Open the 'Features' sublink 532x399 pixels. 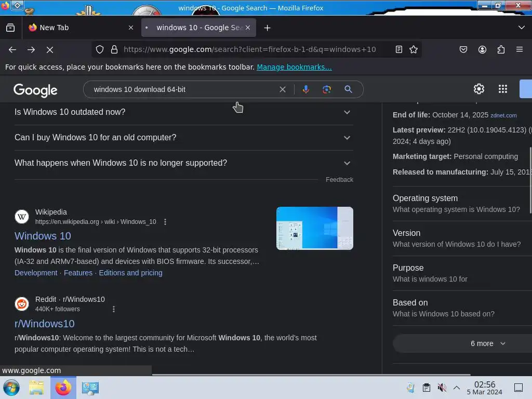click(x=78, y=273)
